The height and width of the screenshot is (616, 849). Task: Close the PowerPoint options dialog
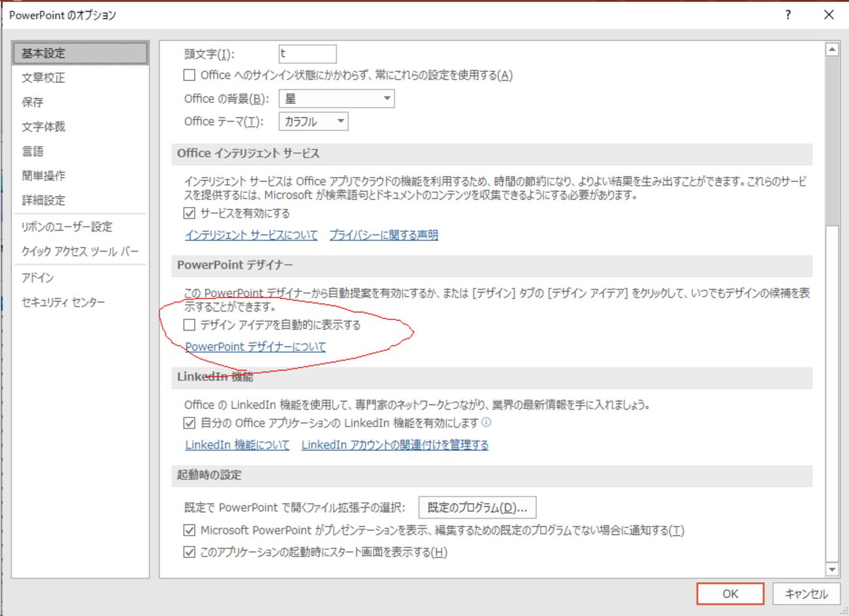pyautogui.click(x=829, y=14)
